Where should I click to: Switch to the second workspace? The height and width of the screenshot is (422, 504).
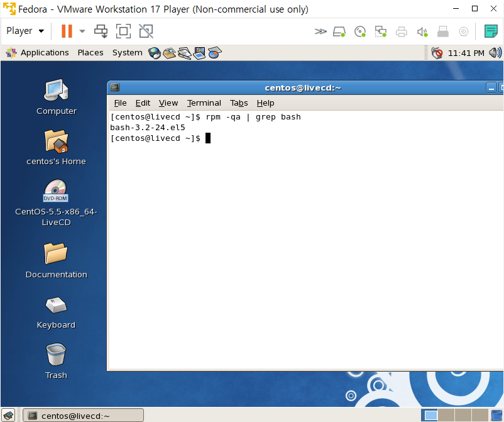click(446, 415)
